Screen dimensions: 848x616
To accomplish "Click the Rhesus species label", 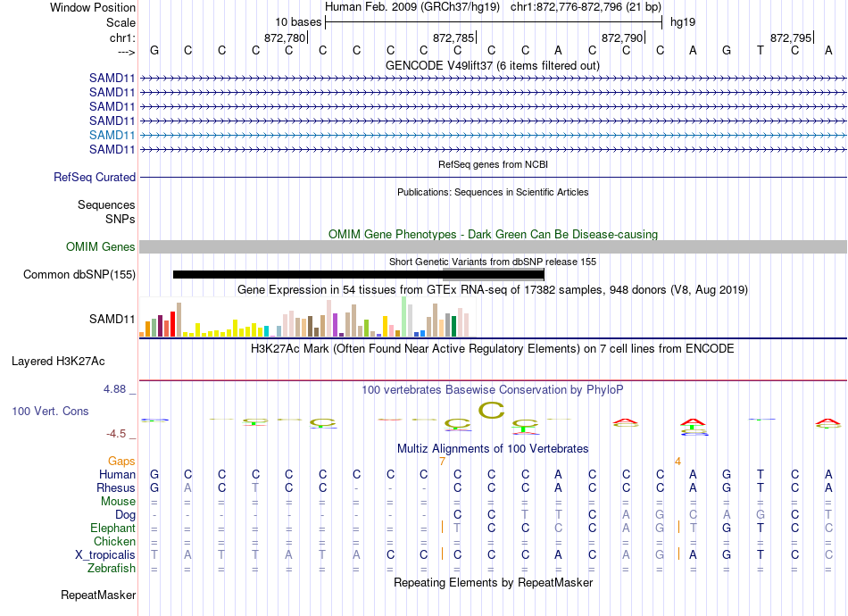I will click(116, 487).
